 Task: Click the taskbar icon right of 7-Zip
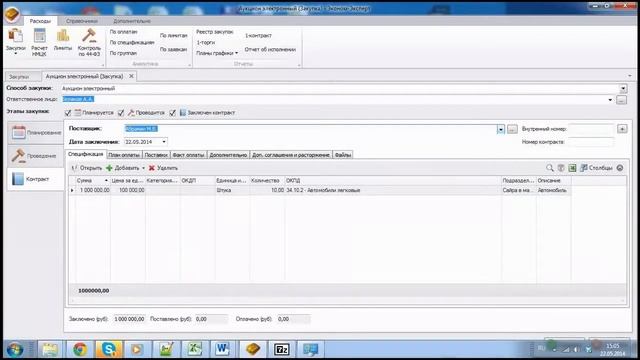tap(310, 349)
